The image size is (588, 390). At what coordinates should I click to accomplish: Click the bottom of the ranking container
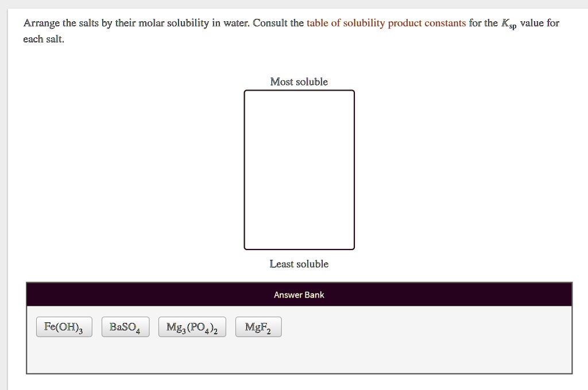[x=299, y=248]
